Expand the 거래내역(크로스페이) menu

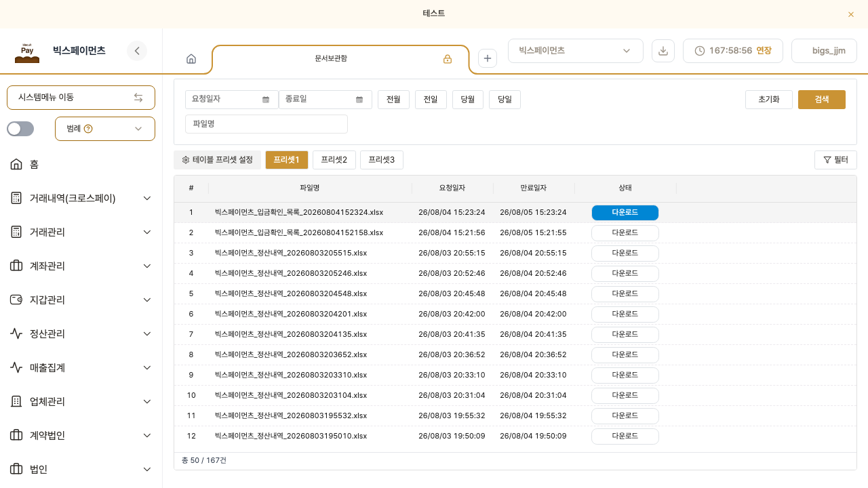(x=81, y=198)
